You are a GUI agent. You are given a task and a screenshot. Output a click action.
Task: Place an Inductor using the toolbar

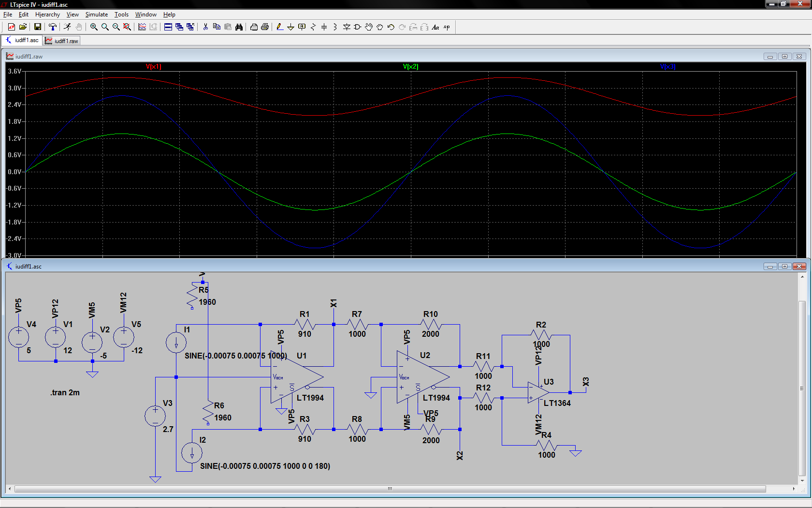point(335,27)
